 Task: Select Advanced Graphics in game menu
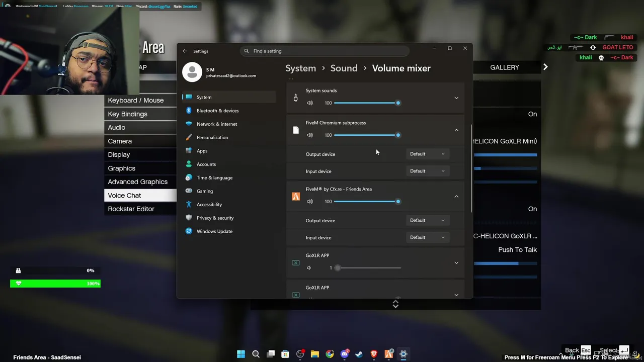[x=140, y=182]
